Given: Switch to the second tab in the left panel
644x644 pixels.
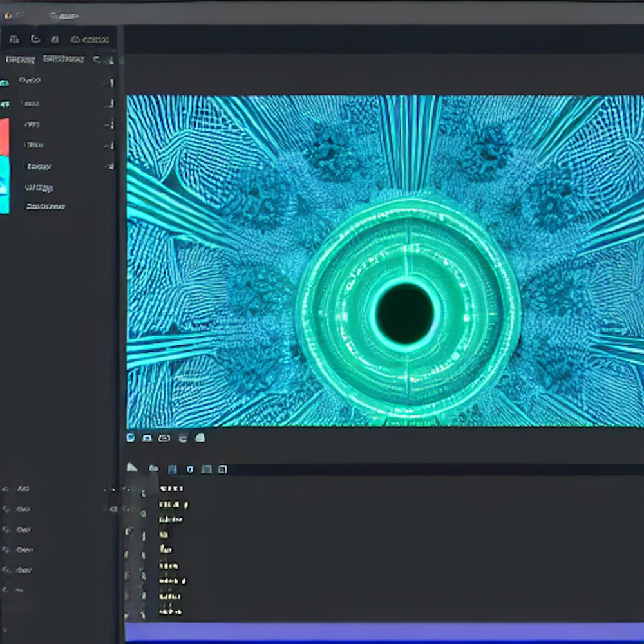Looking at the screenshot, I should tap(63, 59).
